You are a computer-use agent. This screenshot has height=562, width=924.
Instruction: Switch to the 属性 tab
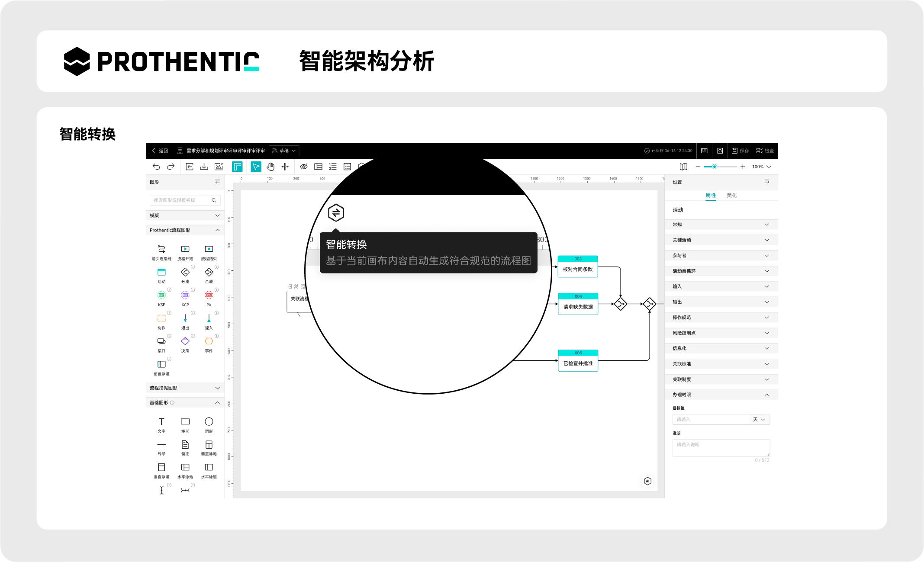[711, 196]
